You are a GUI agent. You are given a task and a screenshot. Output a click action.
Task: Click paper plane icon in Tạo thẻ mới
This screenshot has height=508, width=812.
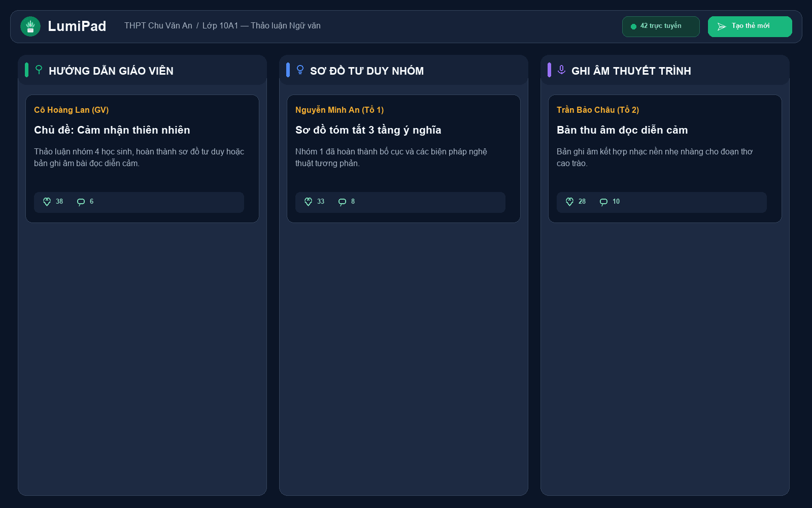pyautogui.click(x=722, y=26)
